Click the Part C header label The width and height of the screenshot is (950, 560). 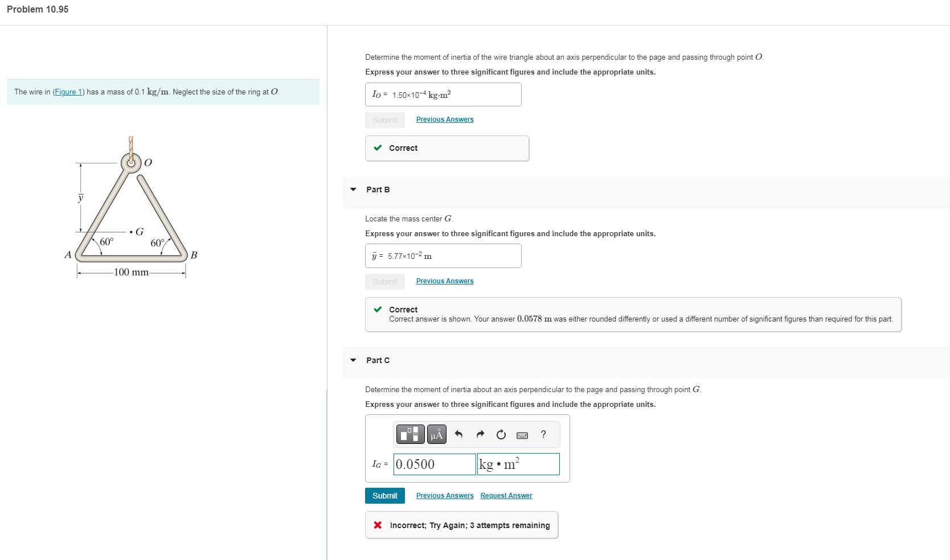tap(378, 360)
